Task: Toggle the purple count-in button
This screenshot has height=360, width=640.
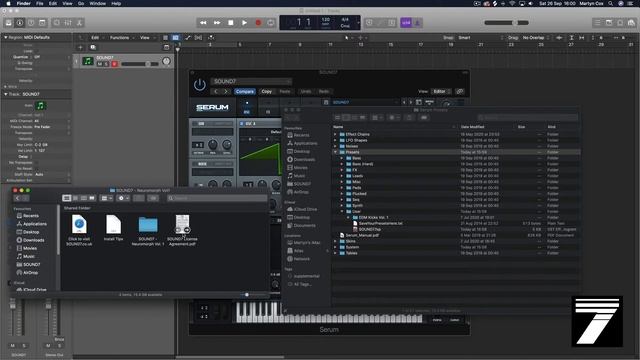Action: (406, 23)
